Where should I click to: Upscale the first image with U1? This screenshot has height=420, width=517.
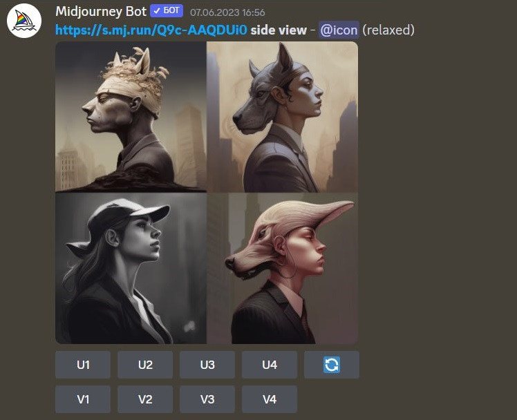click(83, 365)
